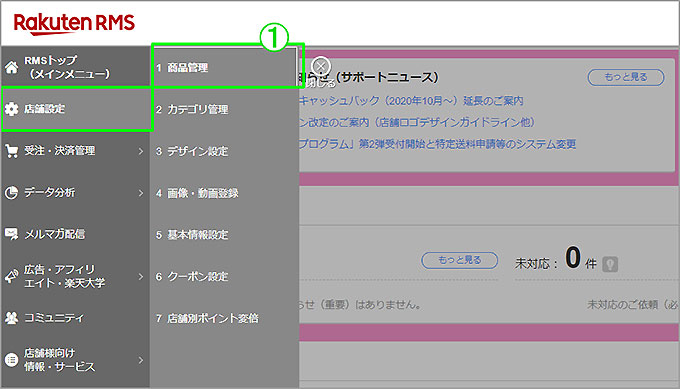Click the mail icon for メルマガ配信
The height and width of the screenshot is (389, 680).
click(x=12, y=234)
